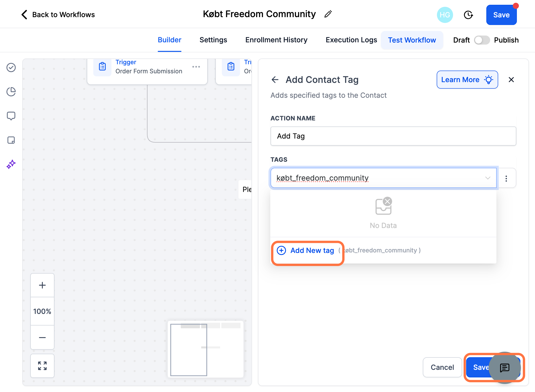535x392 pixels.
Task: Switch to the Builder tab
Action: pyautogui.click(x=169, y=40)
